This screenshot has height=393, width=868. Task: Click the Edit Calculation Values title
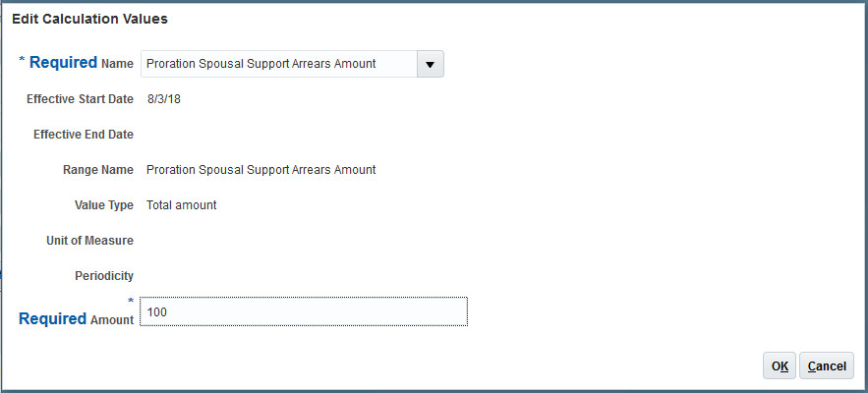(x=89, y=19)
